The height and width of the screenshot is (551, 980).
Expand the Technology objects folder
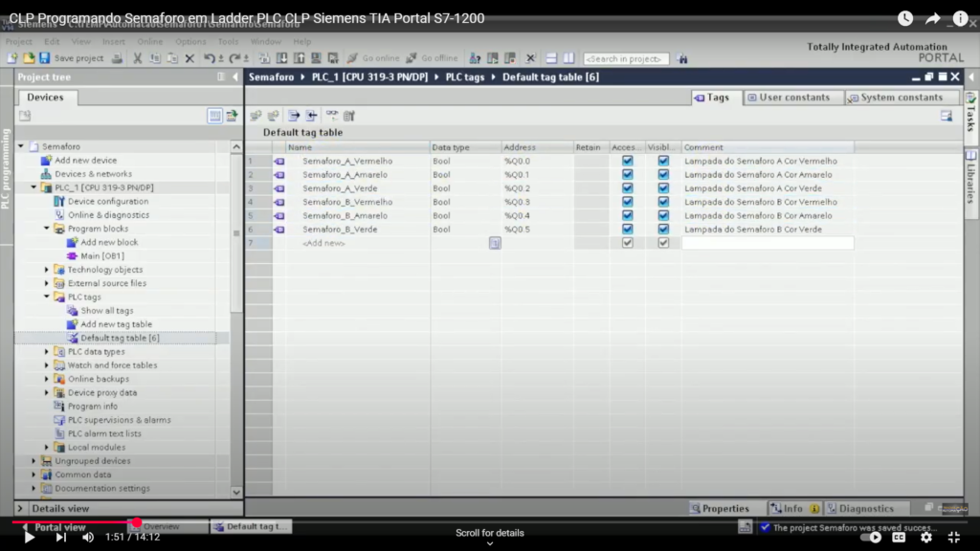[47, 269]
